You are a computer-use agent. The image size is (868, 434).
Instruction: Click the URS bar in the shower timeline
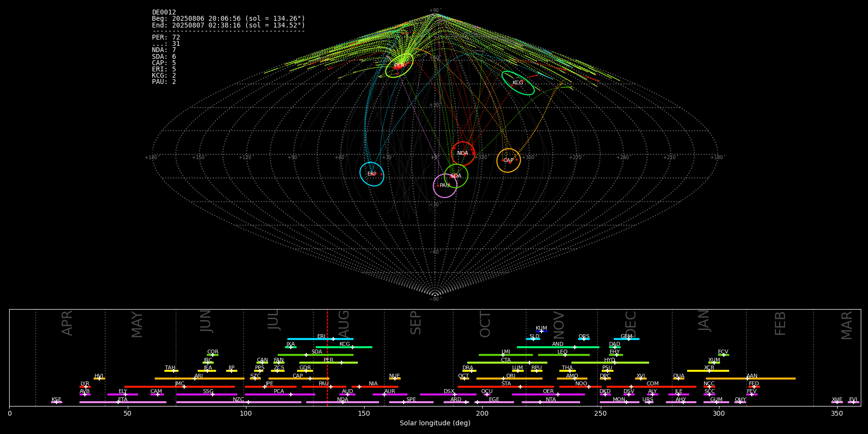point(649,402)
